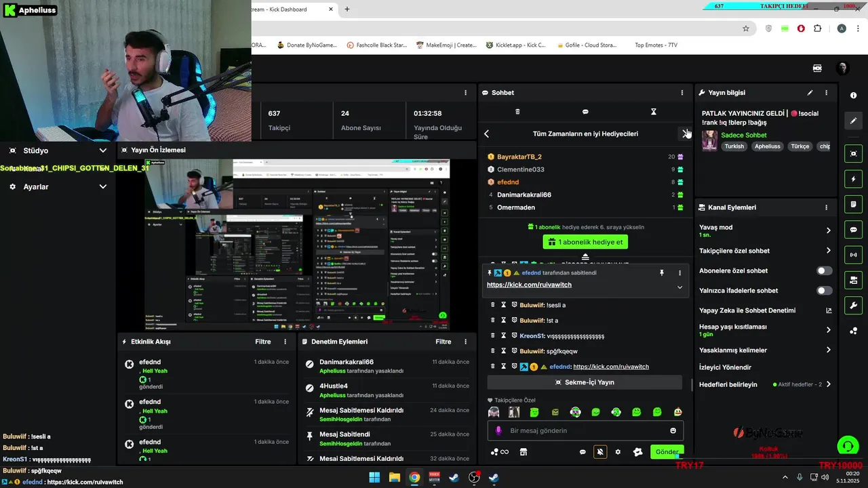Expand the Ayarlar sidebar section
Viewport: 868px width, 488px height.
tap(103, 186)
